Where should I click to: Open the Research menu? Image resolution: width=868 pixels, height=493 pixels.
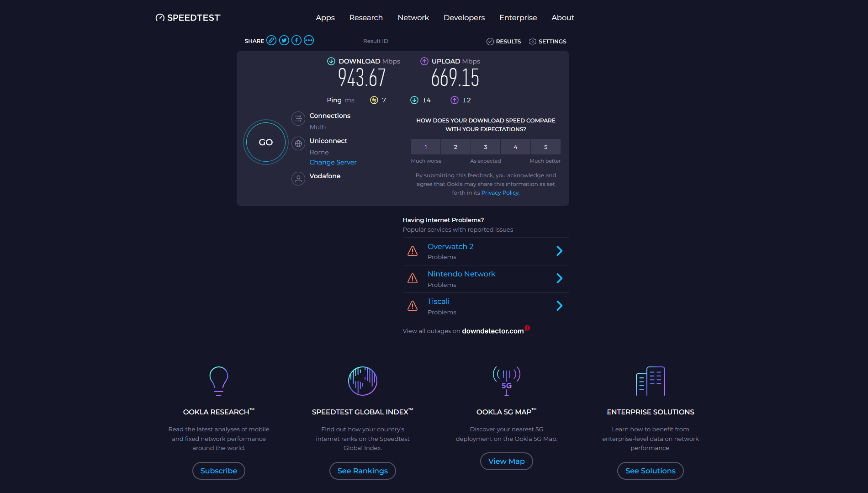click(366, 17)
